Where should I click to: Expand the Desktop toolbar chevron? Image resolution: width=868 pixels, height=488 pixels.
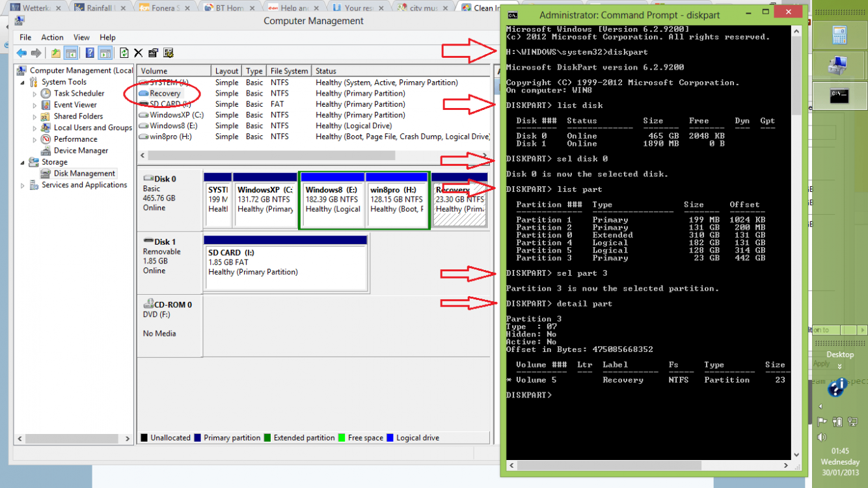coord(839,366)
